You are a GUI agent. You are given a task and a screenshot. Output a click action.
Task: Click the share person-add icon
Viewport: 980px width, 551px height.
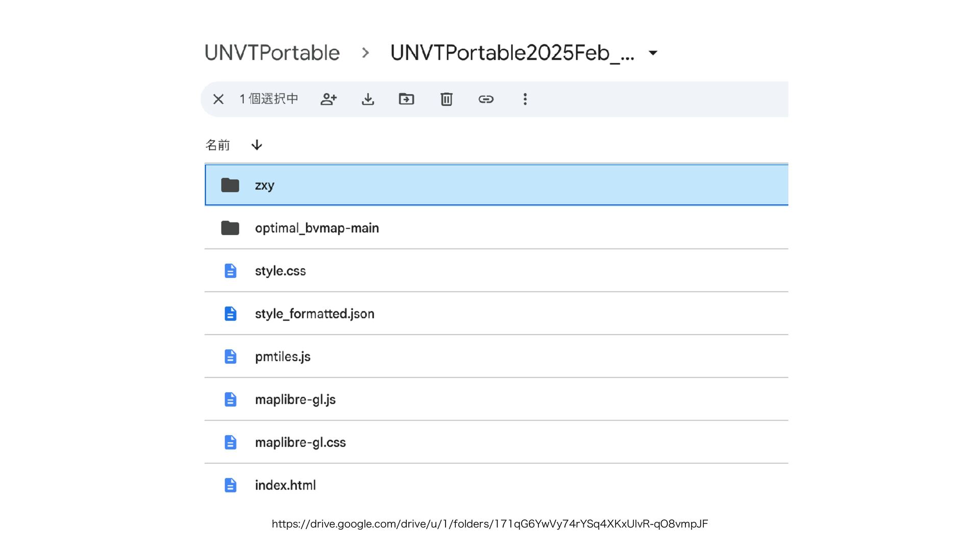pos(329,99)
